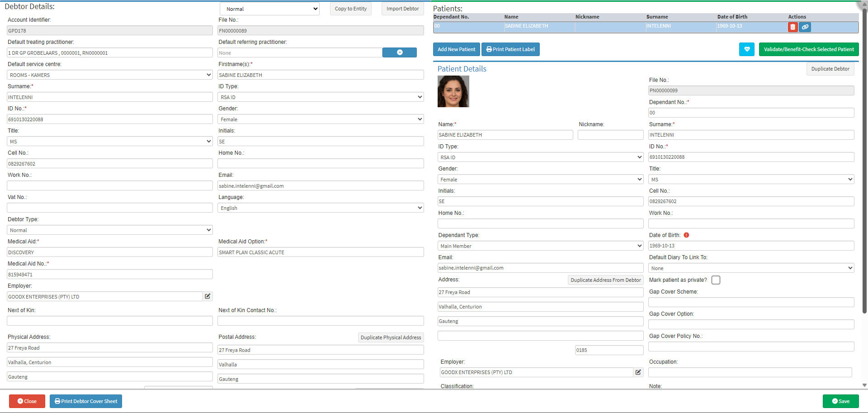This screenshot has height=413, width=868.
Task: Expand the Language dropdown
Action: point(321,208)
